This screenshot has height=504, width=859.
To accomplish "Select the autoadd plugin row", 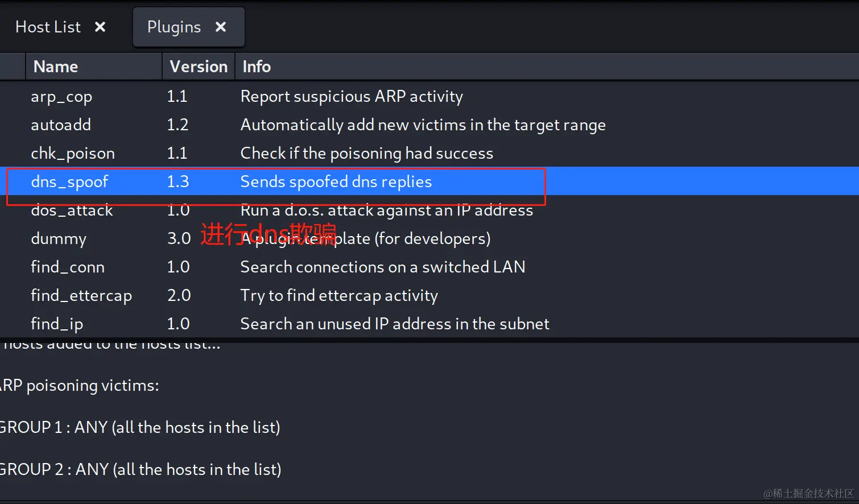I will (429, 125).
